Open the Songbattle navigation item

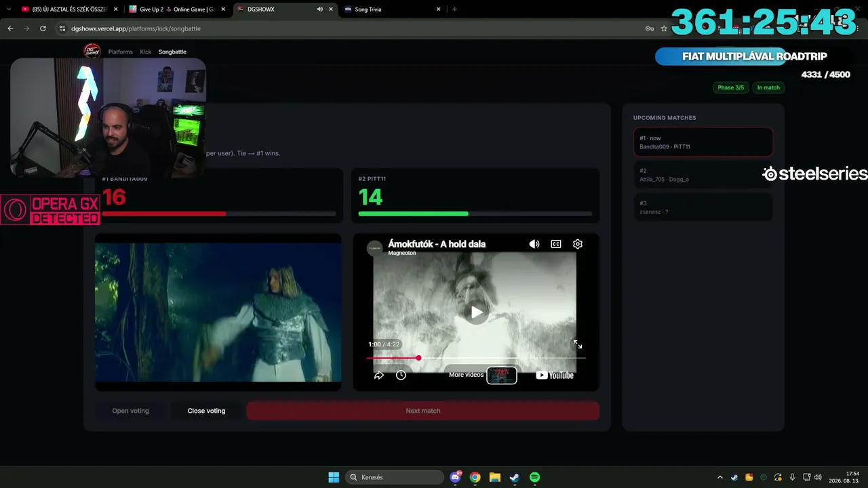point(172,52)
